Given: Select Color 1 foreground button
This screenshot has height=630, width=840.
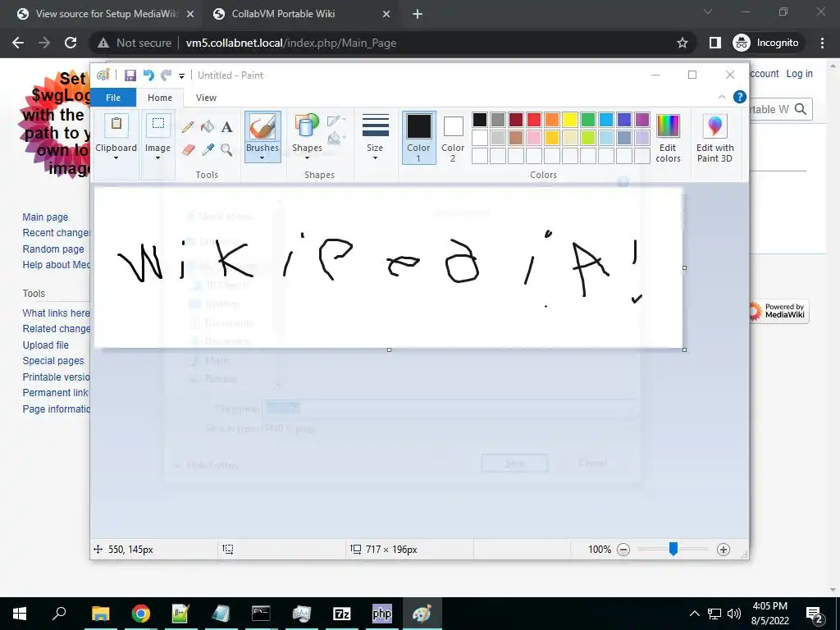Looking at the screenshot, I should (x=418, y=138).
